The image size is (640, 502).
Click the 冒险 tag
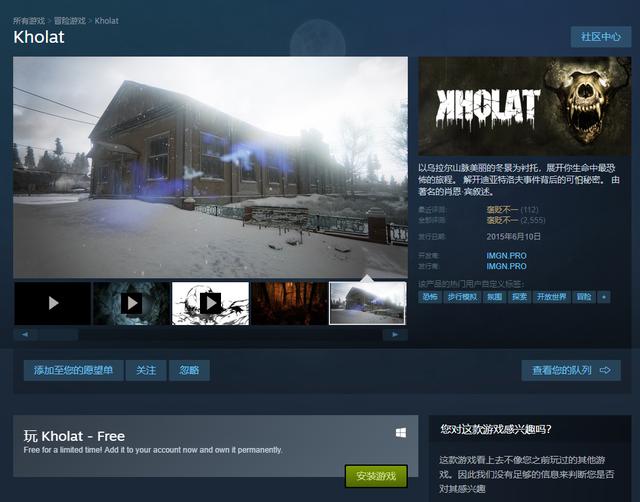click(584, 297)
